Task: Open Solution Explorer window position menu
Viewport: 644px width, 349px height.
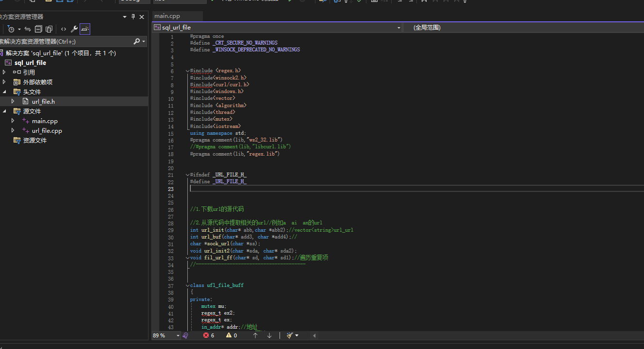Action: tap(125, 17)
